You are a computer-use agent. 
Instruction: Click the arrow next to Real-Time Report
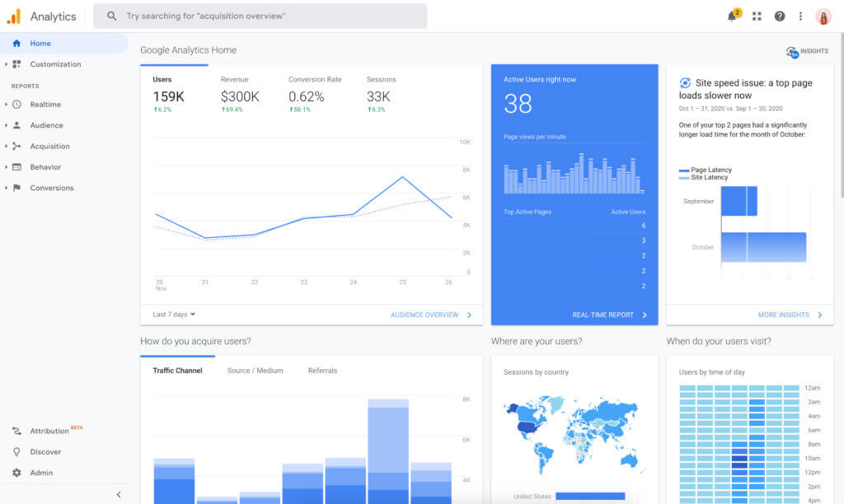tap(645, 315)
